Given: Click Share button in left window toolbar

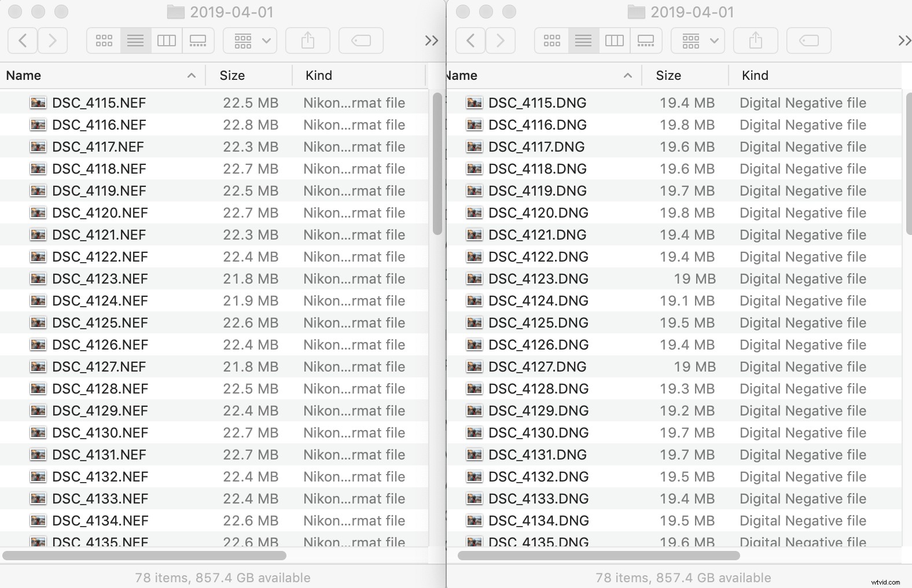Looking at the screenshot, I should coord(308,41).
